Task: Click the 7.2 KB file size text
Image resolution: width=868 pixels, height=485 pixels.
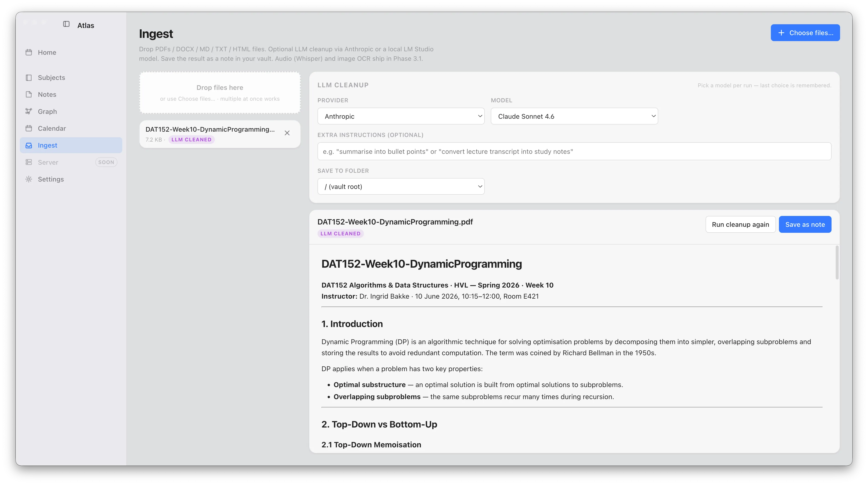Action: [154, 140]
